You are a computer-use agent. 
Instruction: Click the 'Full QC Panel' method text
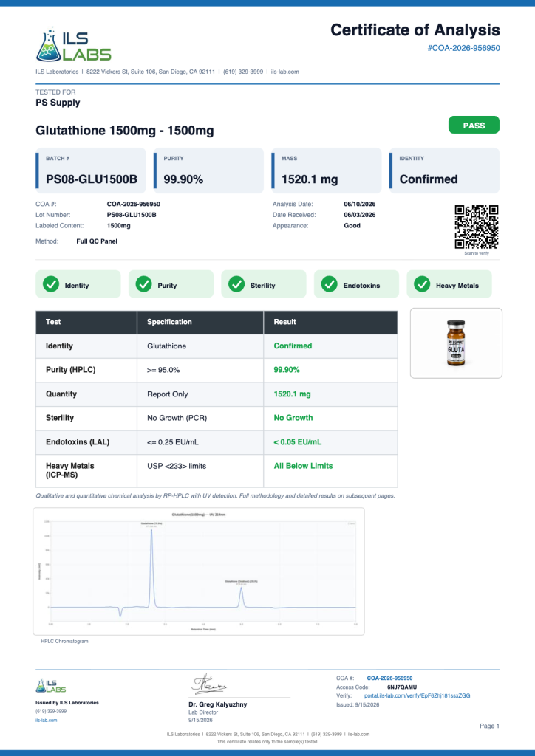click(97, 241)
